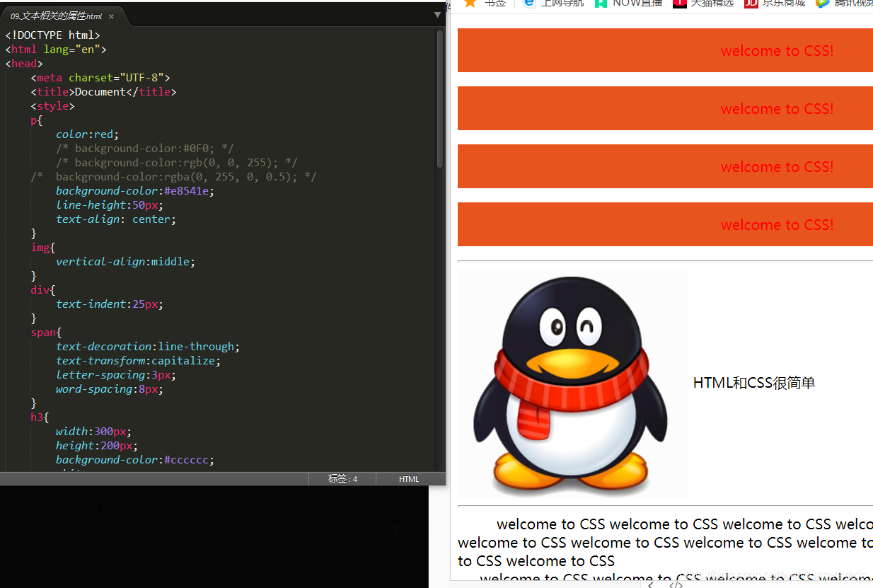Click the img{ selector line

[43, 248]
